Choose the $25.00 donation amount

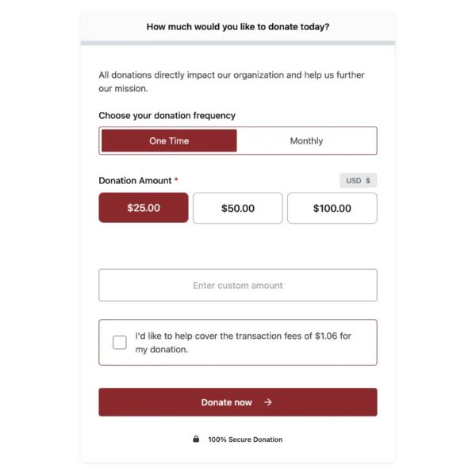pyautogui.click(x=144, y=208)
